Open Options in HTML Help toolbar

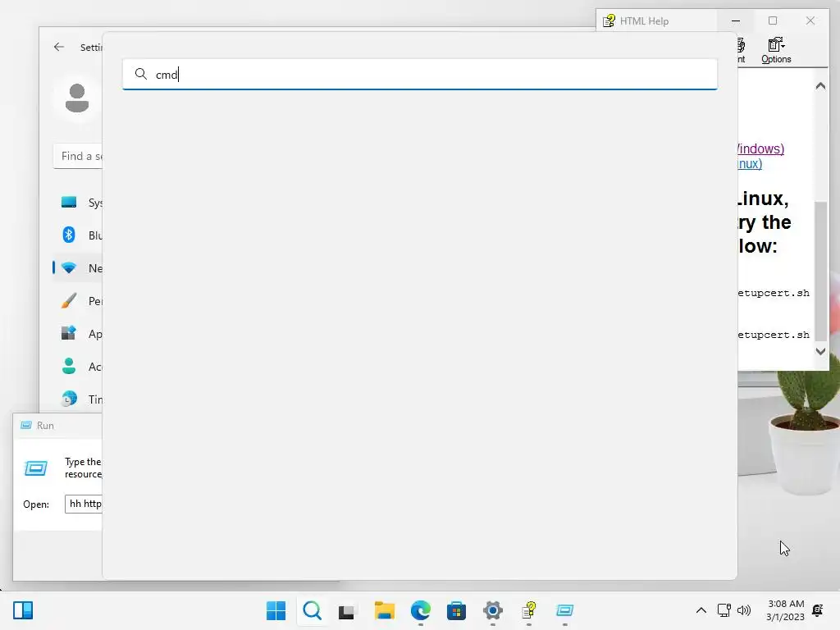776,50
